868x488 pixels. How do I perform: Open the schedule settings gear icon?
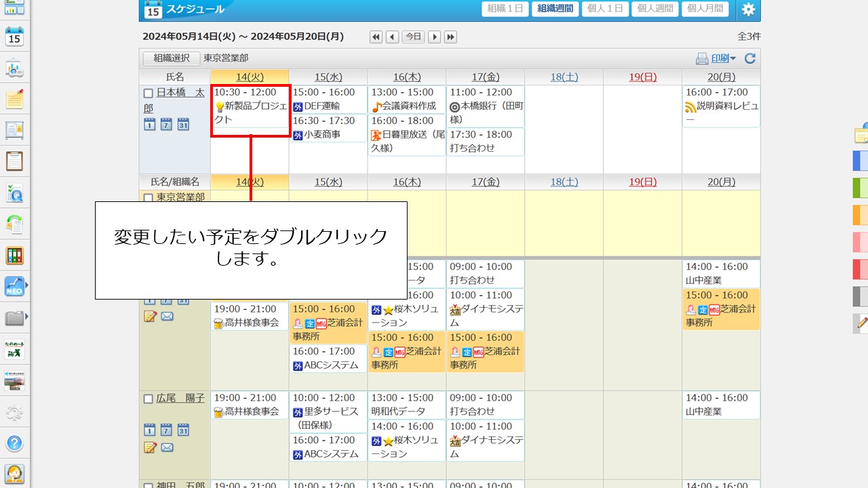748,9
